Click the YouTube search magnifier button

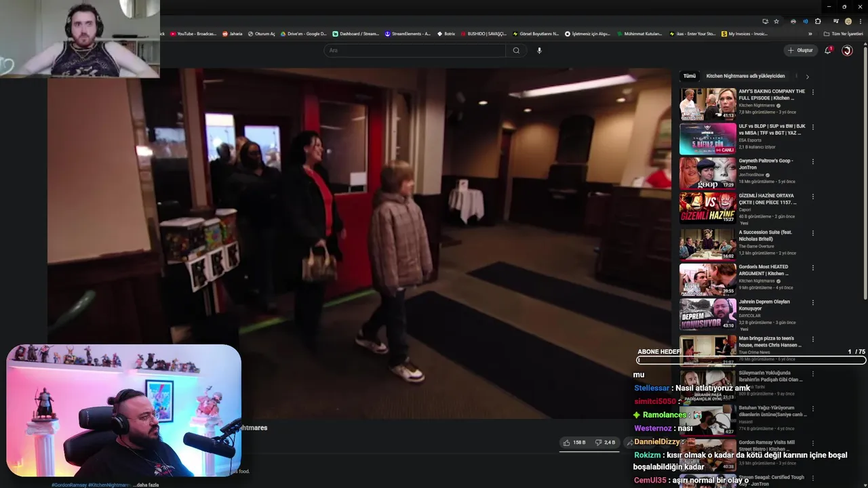[516, 50]
